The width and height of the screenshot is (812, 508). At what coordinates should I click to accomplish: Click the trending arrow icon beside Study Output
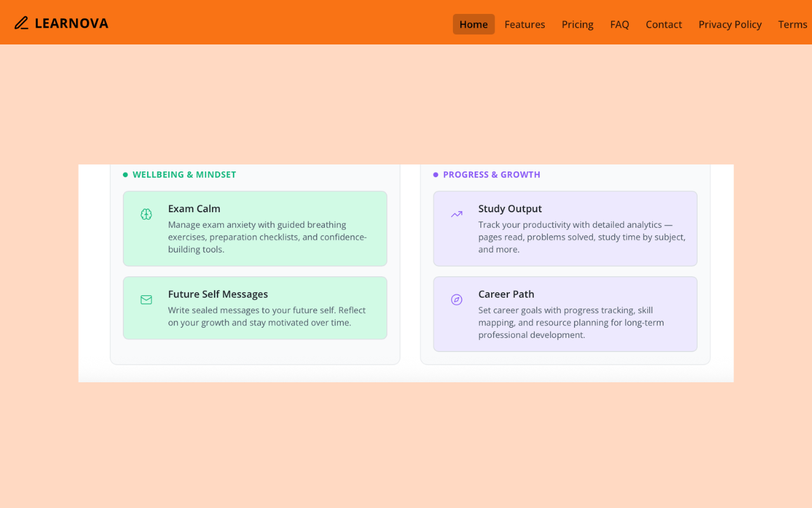pos(457,214)
